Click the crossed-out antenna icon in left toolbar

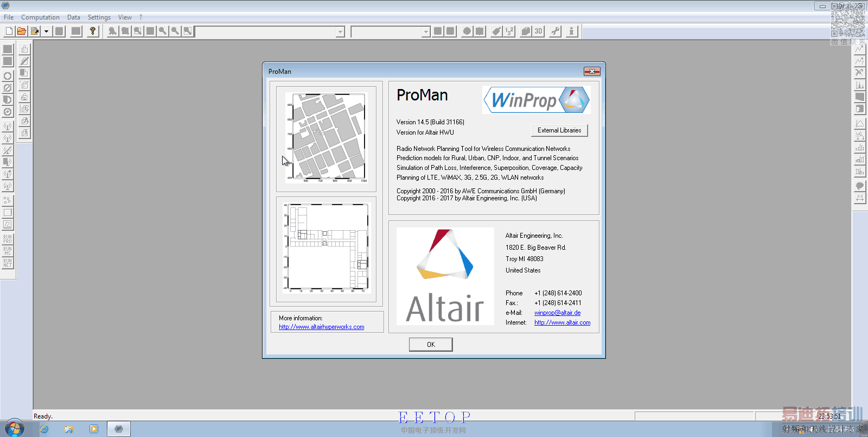point(8,150)
